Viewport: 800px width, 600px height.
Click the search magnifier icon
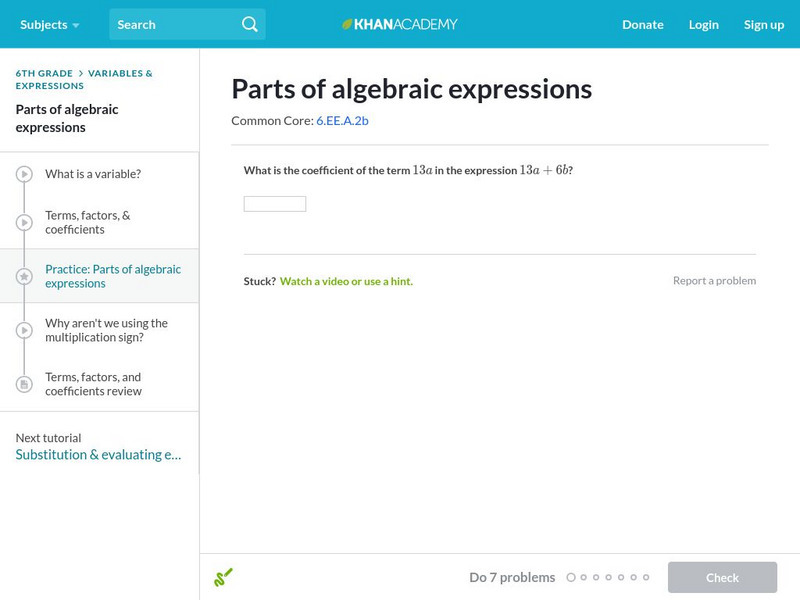click(x=250, y=24)
